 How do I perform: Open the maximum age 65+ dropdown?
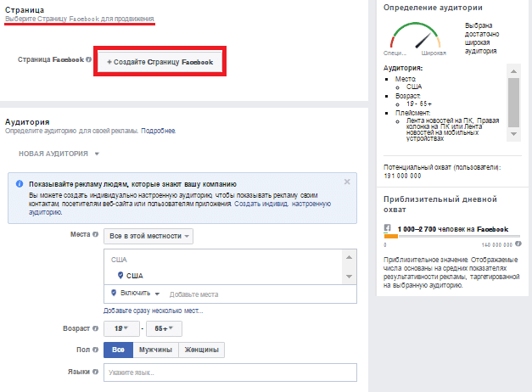point(161,328)
